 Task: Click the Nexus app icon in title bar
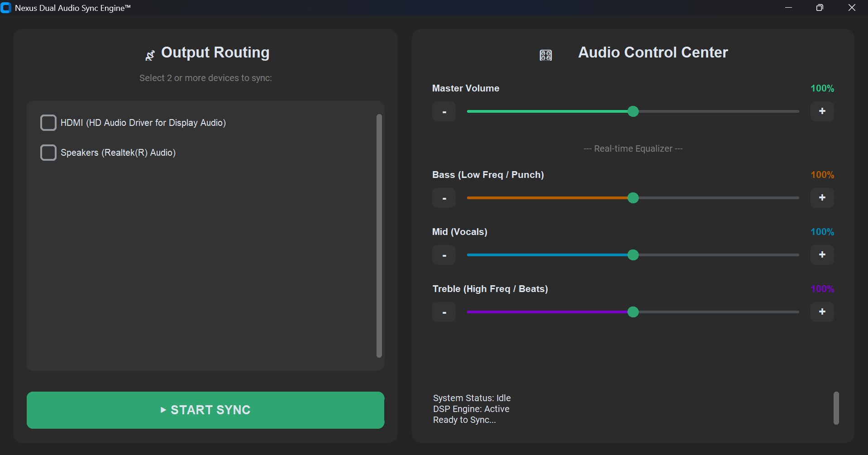point(6,8)
